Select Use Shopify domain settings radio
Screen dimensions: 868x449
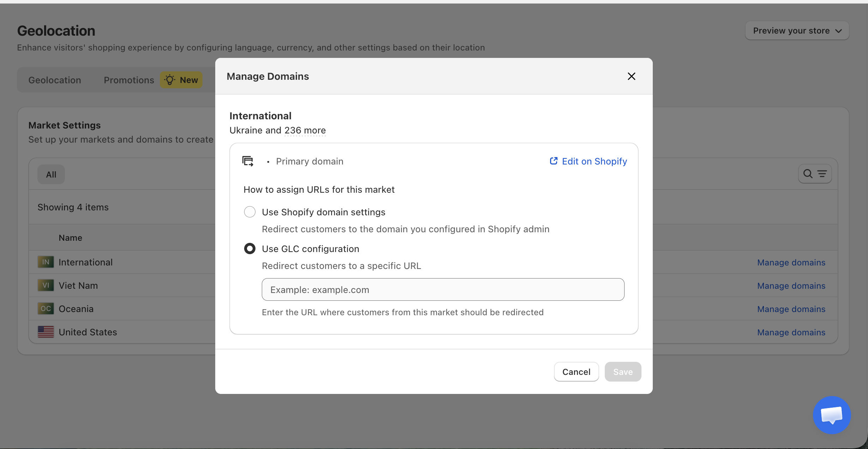(x=250, y=212)
